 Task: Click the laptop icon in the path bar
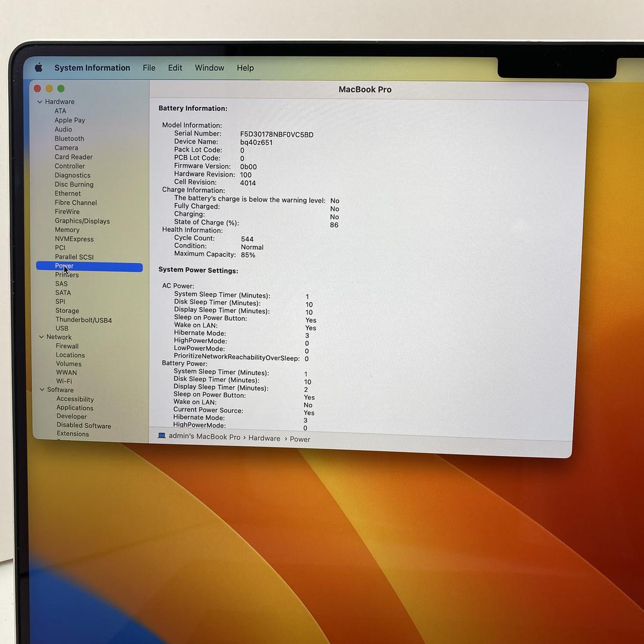coord(162,435)
